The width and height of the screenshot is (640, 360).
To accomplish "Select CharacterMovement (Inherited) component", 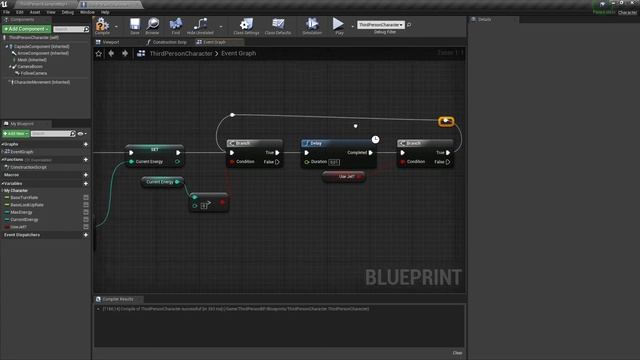I will point(42,82).
